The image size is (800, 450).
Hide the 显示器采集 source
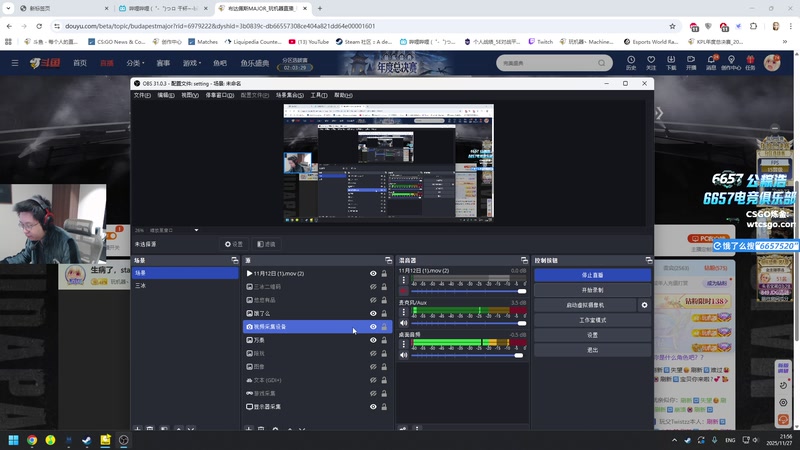(x=373, y=407)
